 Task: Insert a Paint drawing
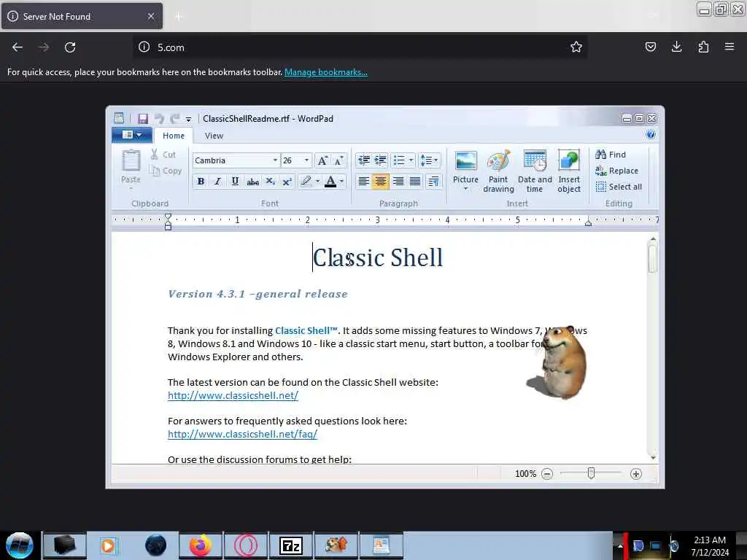coord(498,171)
